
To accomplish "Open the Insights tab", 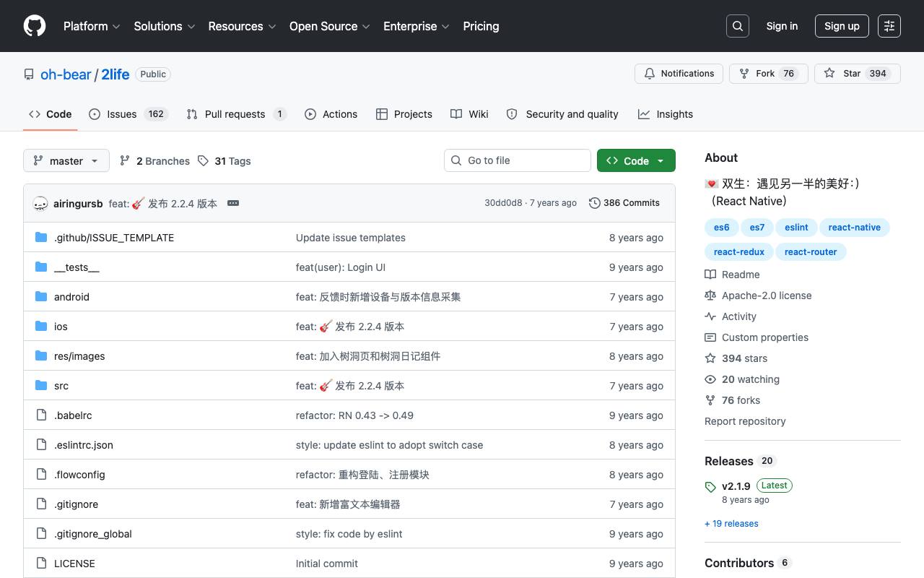I will tap(666, 114).
